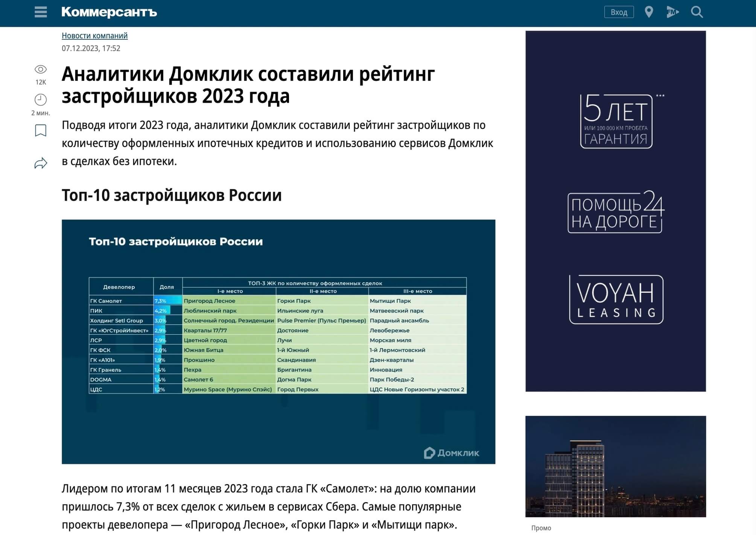Click the ГК Гранель cell
Image resolution: width=756 pixels, height=535 pixels.
click(121, 369)
